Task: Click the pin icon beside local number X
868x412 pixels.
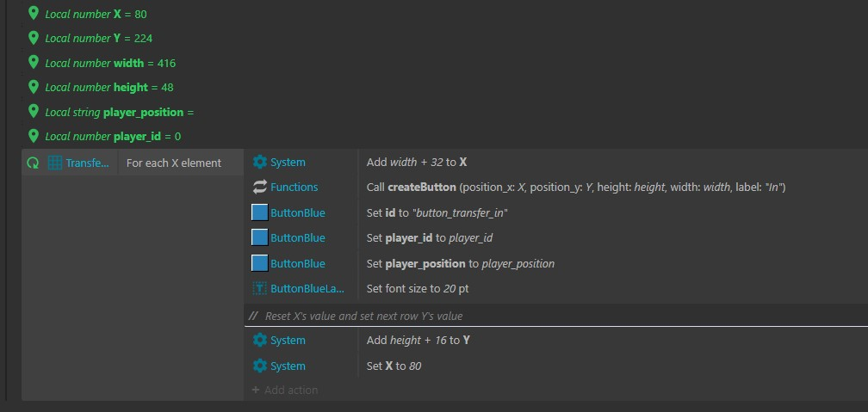Action: coord(34,13)
